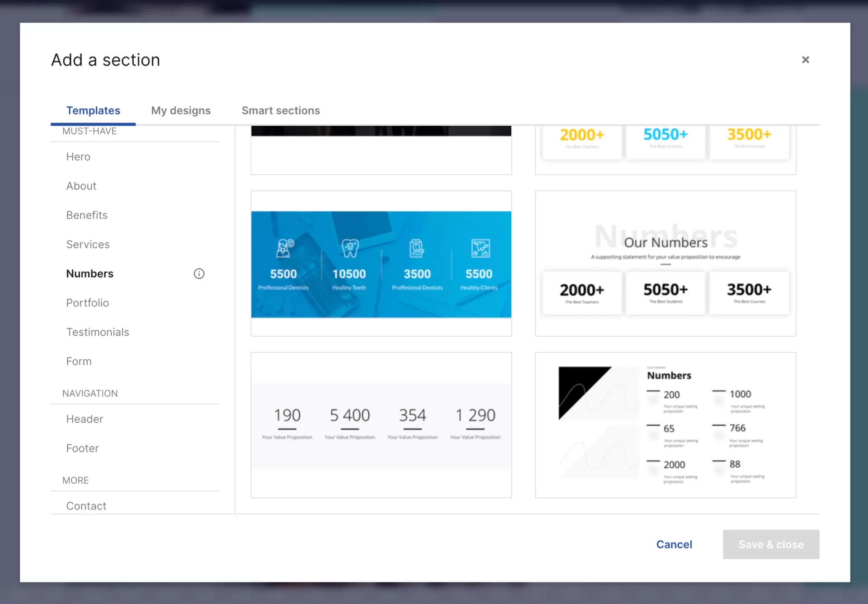The width and height of the screenshot is (868, 604).
Task: Open the info tooltip beside Numbers
Action: click(x=199, y=273)
